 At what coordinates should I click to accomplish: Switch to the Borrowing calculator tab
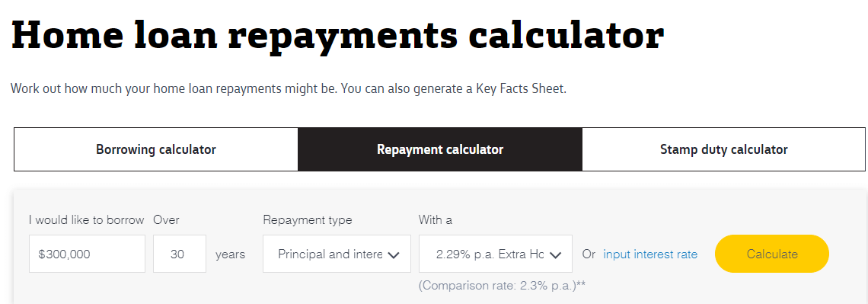[155, 149]
